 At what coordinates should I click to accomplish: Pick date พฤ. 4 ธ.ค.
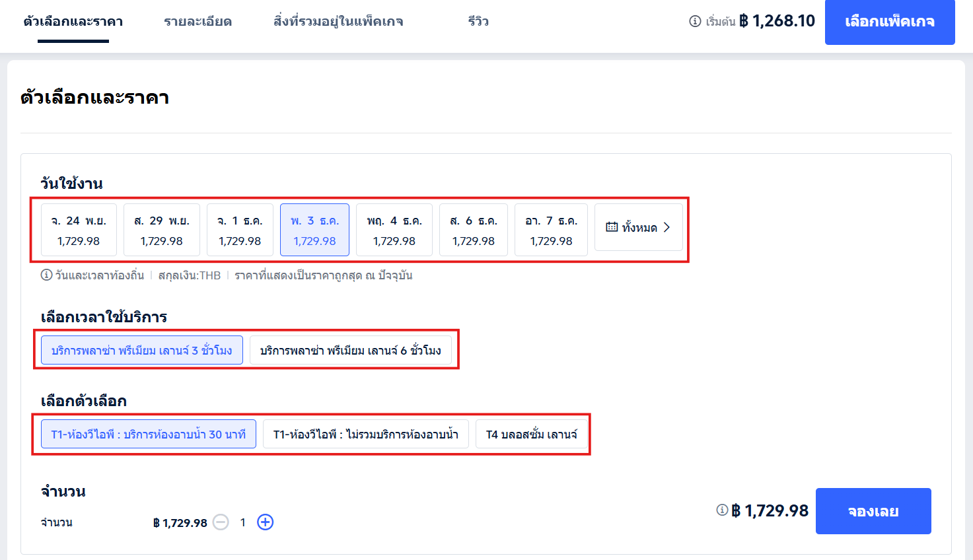[394, 230]
